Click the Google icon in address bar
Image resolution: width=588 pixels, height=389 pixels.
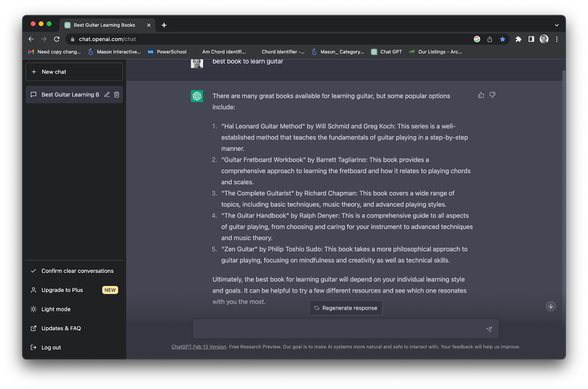pos(477,39)
